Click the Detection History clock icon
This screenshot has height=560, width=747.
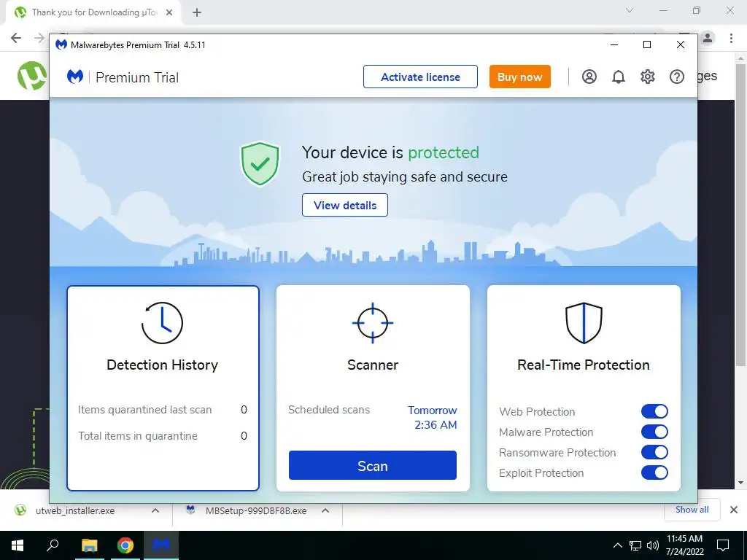pos(162,322)
